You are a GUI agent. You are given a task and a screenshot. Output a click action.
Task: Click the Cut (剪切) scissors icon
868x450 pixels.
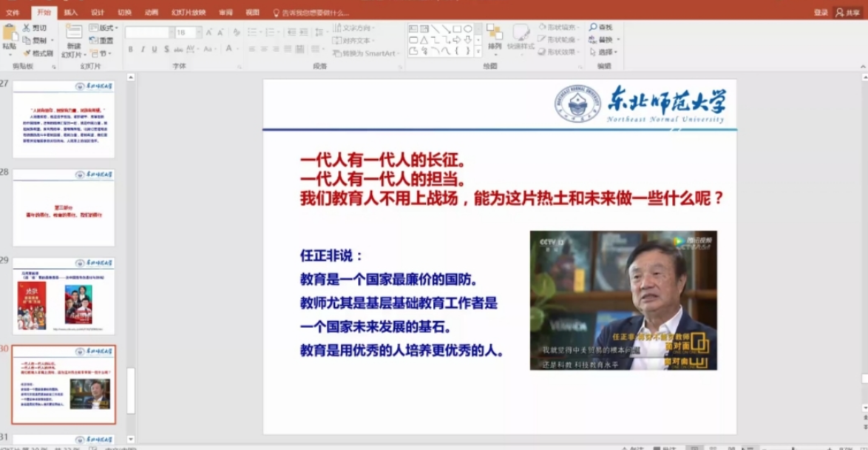(26, 28)
